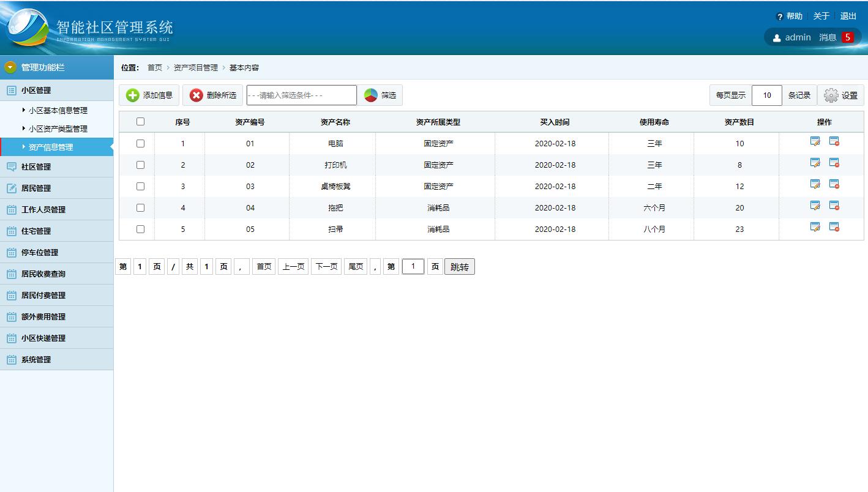Click the edit icon for 桌椅板凳 row
The image size is (868, 492).
coord(815,184)
